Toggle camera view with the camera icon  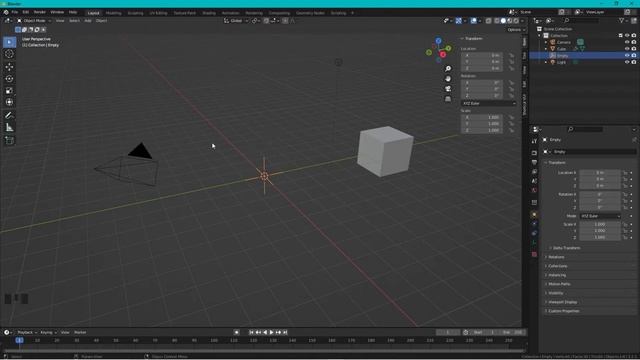(x=448, y=89)
